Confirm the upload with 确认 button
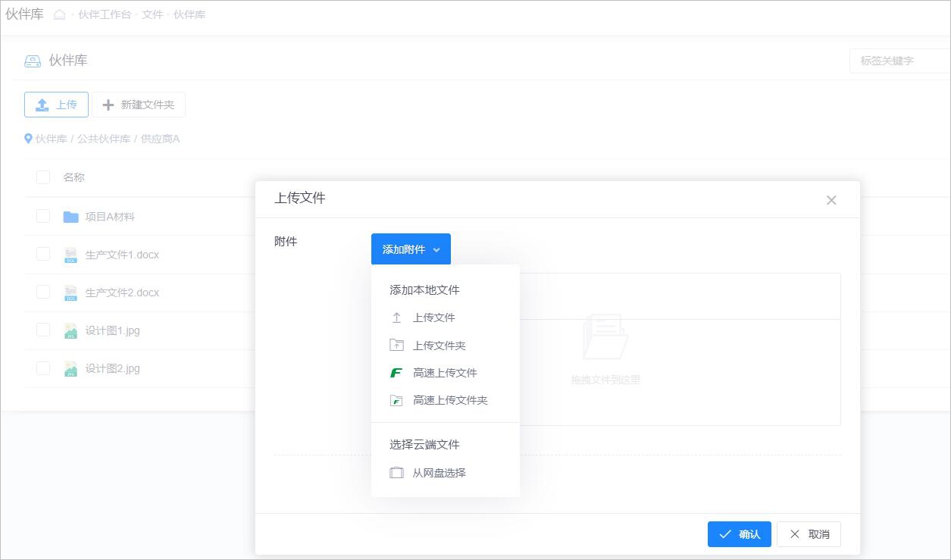The width and height of the screenshot is (951, 560). click(x=739, y=534)
